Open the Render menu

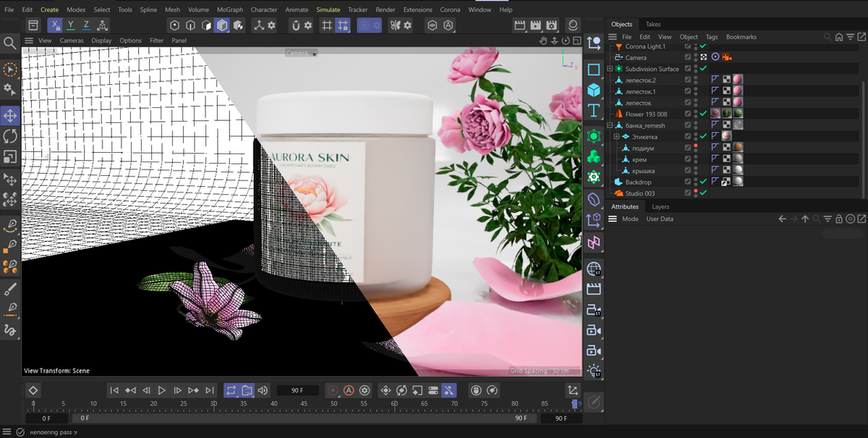pos(386,9)
